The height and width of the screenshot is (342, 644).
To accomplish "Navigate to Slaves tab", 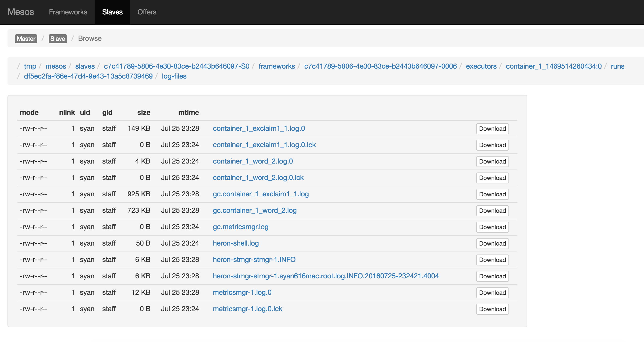I will tap(112, 11).
